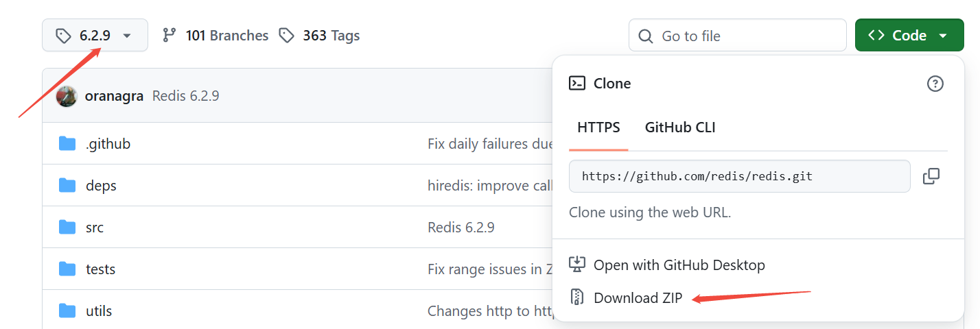Click the help question mark icon

(x=935, y=84)
